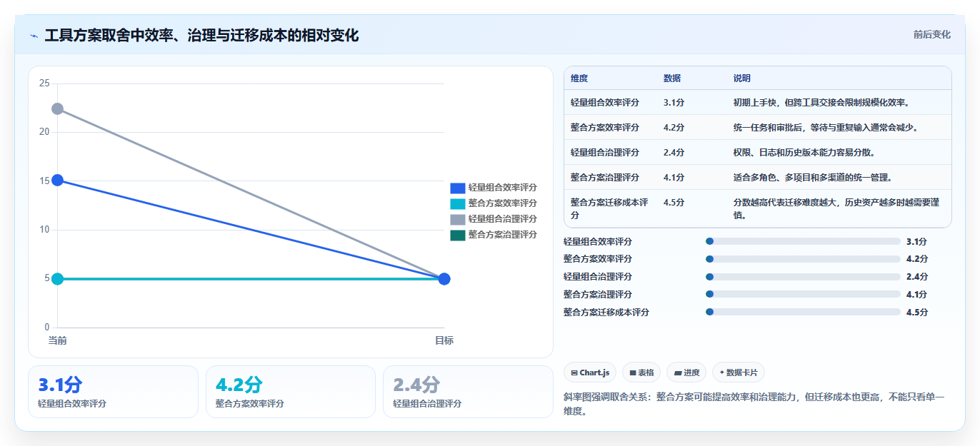Viewport: 980px width, 446px height.
Task: Click the 2.4分 data card
Action: (x=468, y=392)
